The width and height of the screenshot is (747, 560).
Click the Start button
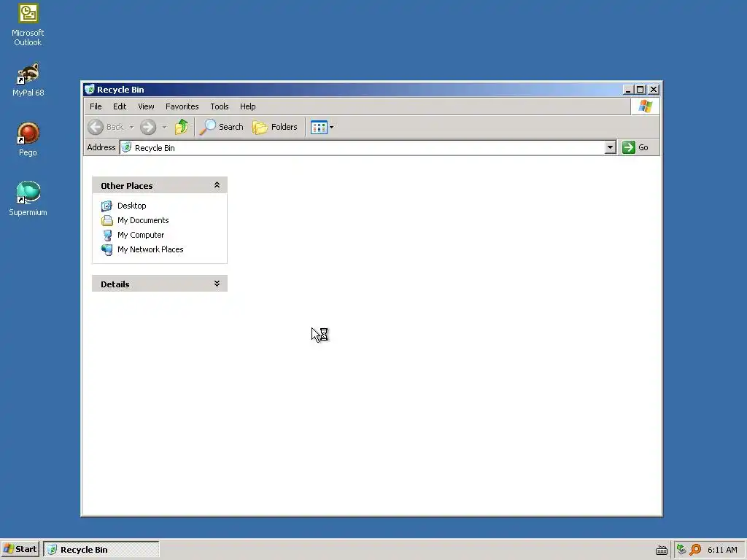[x=20, y=550]
